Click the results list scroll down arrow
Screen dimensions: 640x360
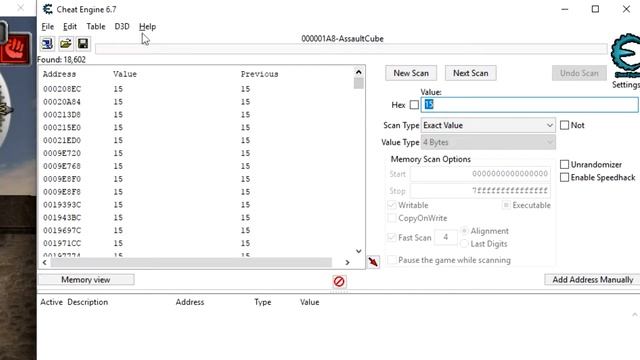pos(358,251)
